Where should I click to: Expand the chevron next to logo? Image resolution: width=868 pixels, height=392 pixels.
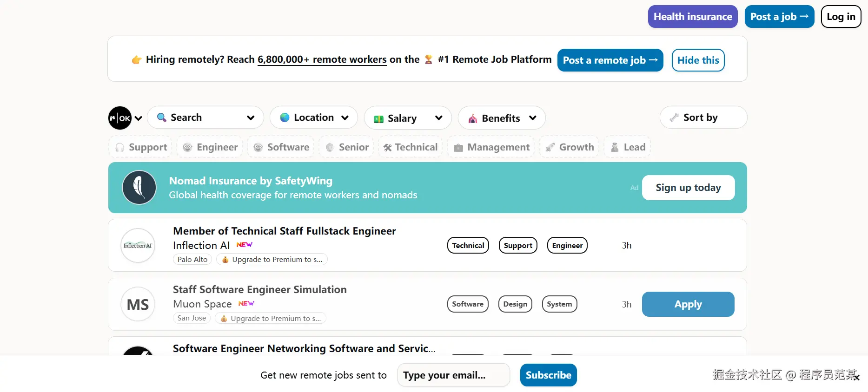coord(139,118)
